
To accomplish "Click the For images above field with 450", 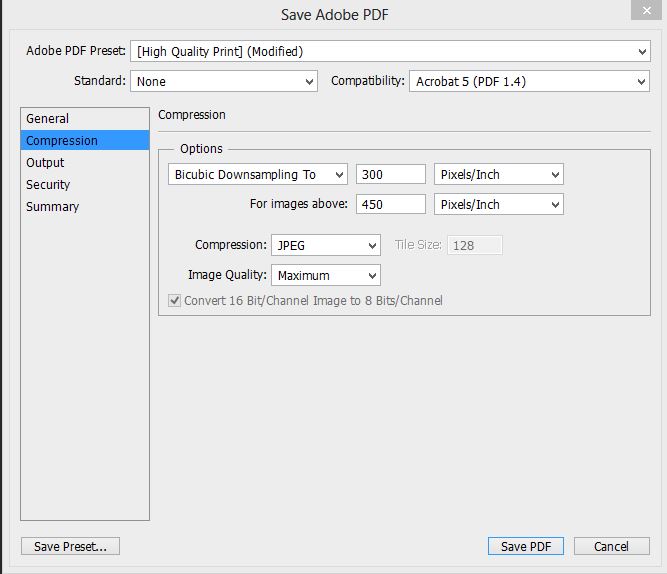I will pyautogui.click(x=391, y=204).
